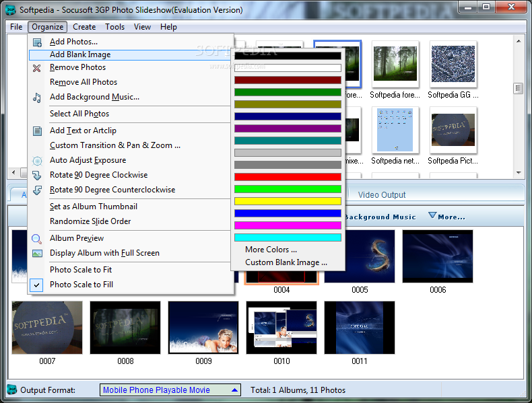Collapse the Organize menu
This screenshot has width=532, height=403.
[48, 27]
